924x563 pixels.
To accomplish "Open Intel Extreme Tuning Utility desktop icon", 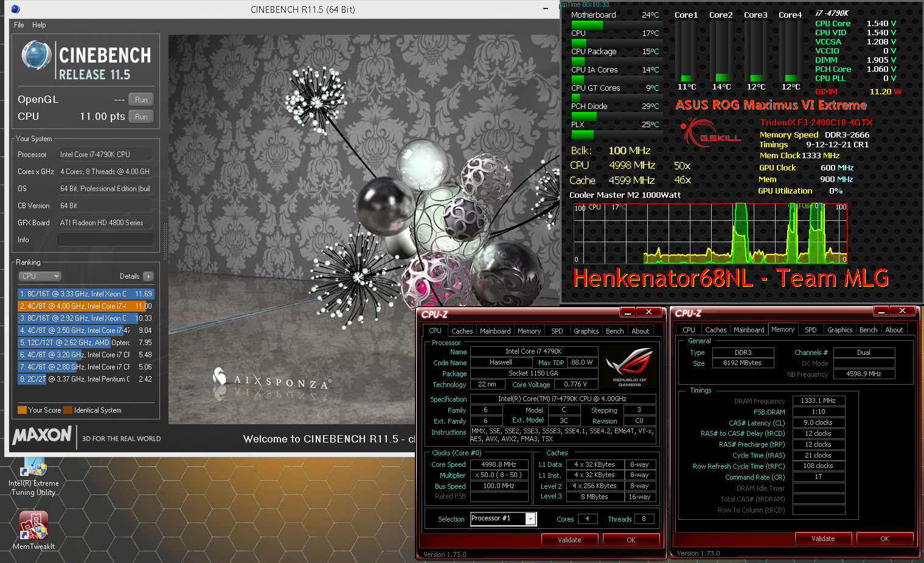I will (x=33, y=477).
